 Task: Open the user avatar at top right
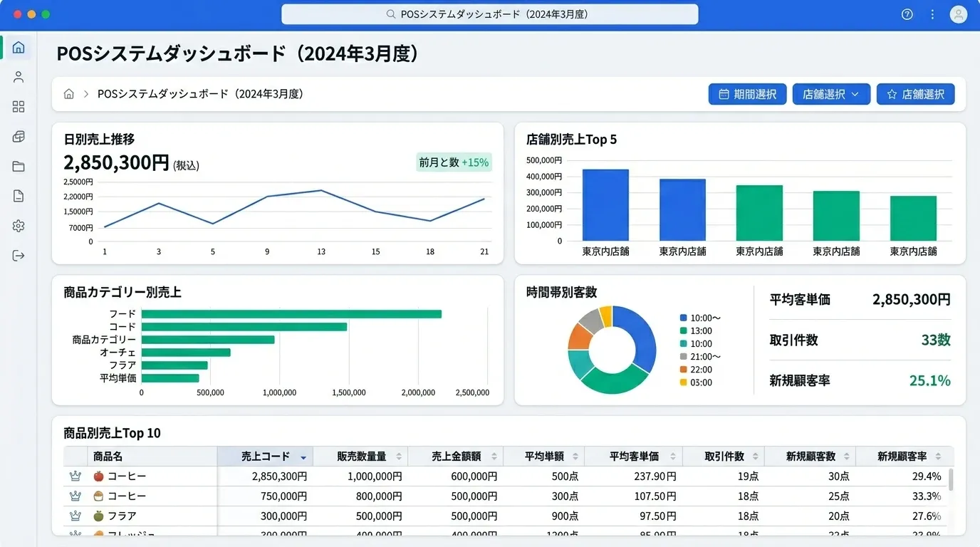click(958, 14)
